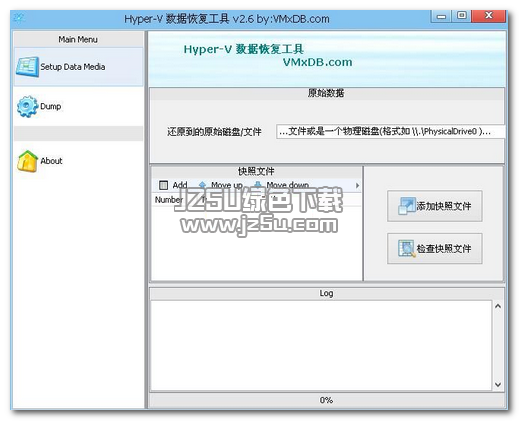Click the title bar app icon

(x=19, y=18)
